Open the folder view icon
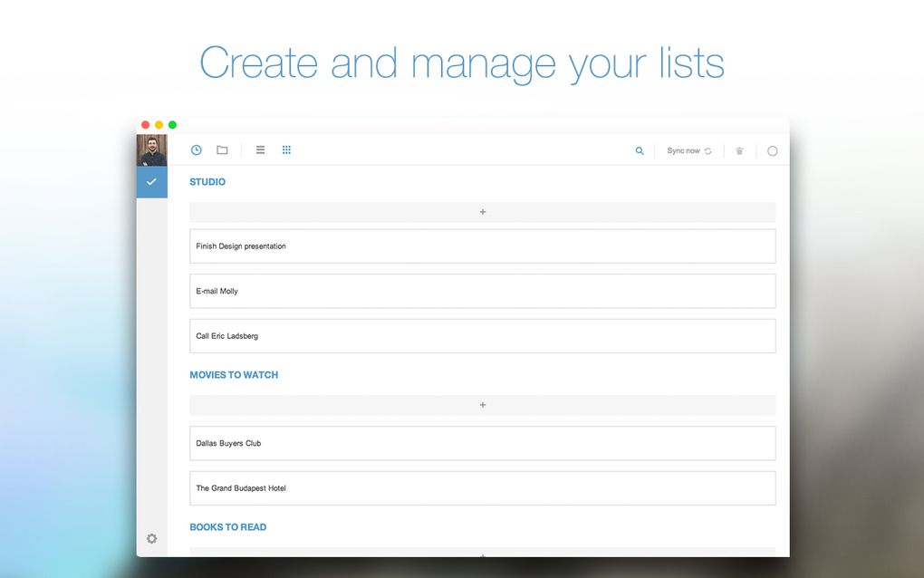This screenshot has height=578, width=924. [x=222, y=150]
